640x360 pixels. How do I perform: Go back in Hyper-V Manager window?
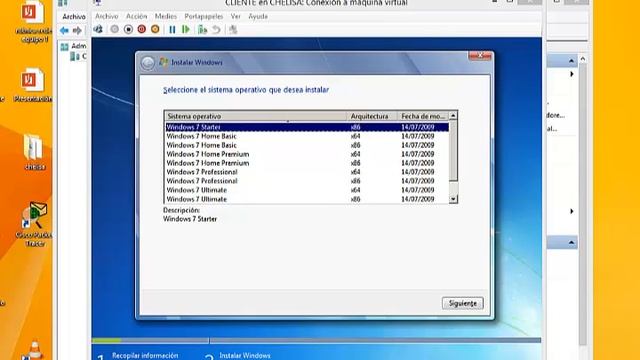64,31
